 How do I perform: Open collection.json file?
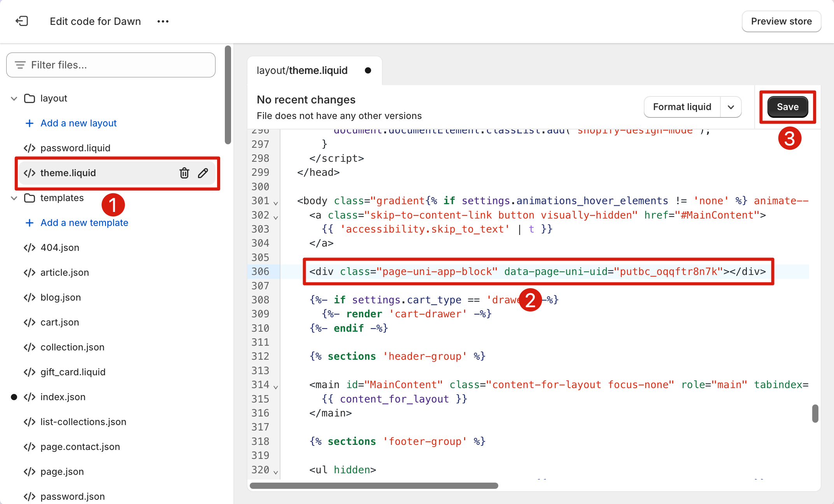point(72,347)
